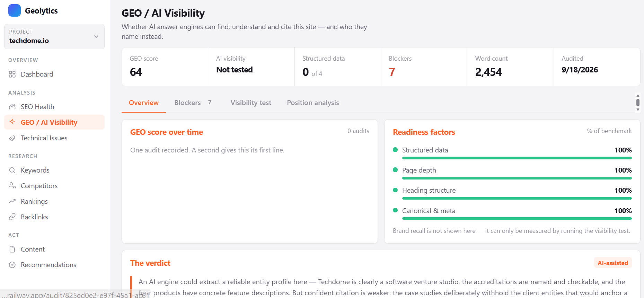Image resolution: width=644 pixels, height=298 pixels.
Task: Select the Competitors people icon
Action: (x=12, y=186)
